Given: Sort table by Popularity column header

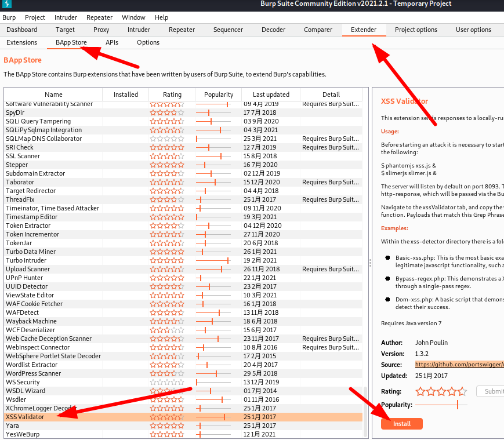Looking at the screenshot, I should 219,94.
